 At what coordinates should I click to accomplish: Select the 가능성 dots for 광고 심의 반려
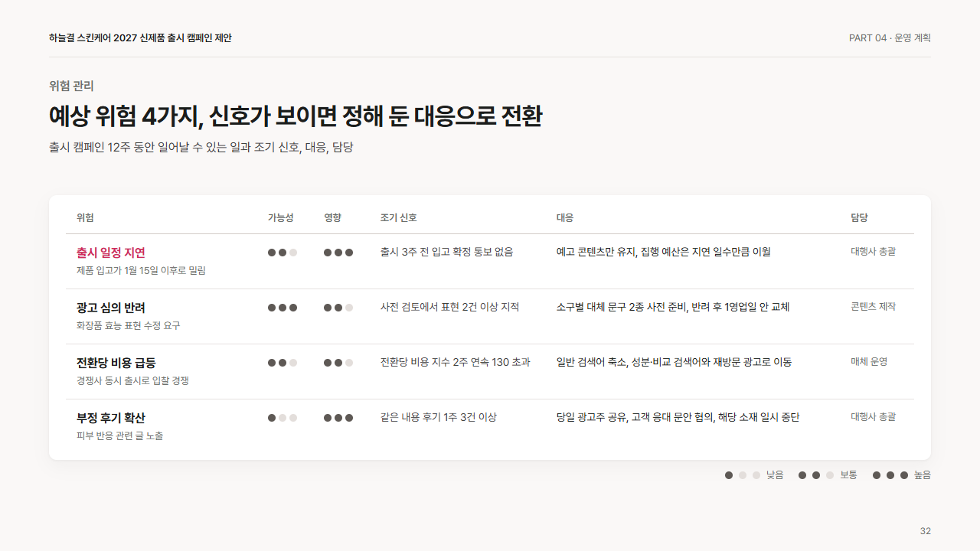[x=283, y=308]
